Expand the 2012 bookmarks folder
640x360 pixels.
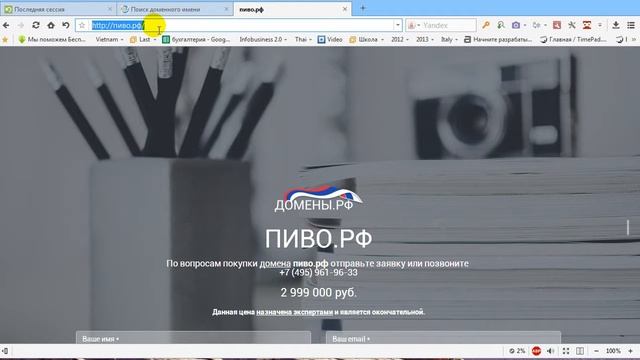[400, 40]
